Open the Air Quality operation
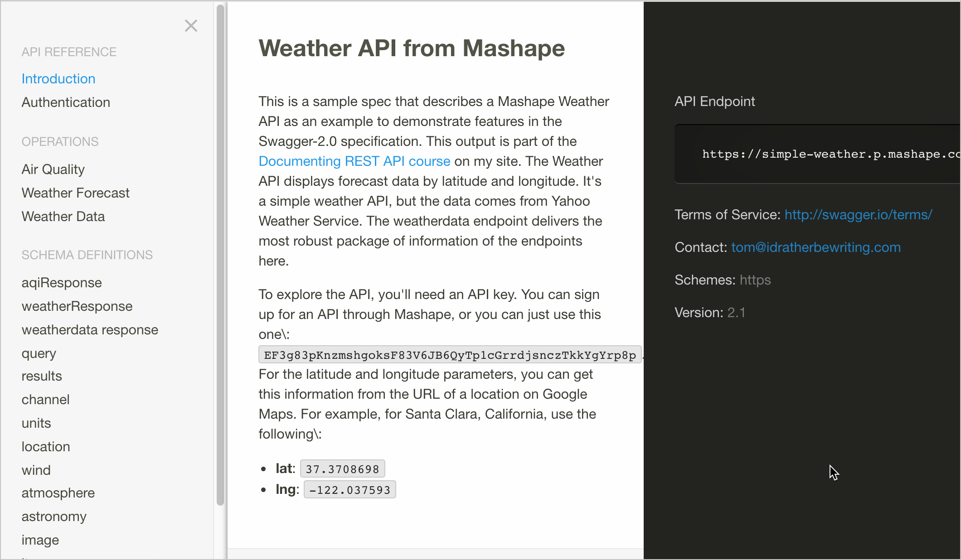 coord(53,169)
